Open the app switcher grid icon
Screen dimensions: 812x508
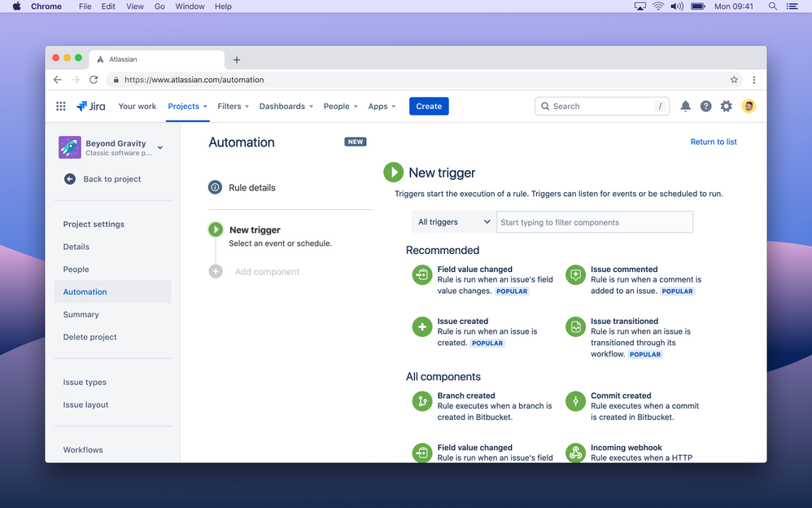[x=60, y=106]
